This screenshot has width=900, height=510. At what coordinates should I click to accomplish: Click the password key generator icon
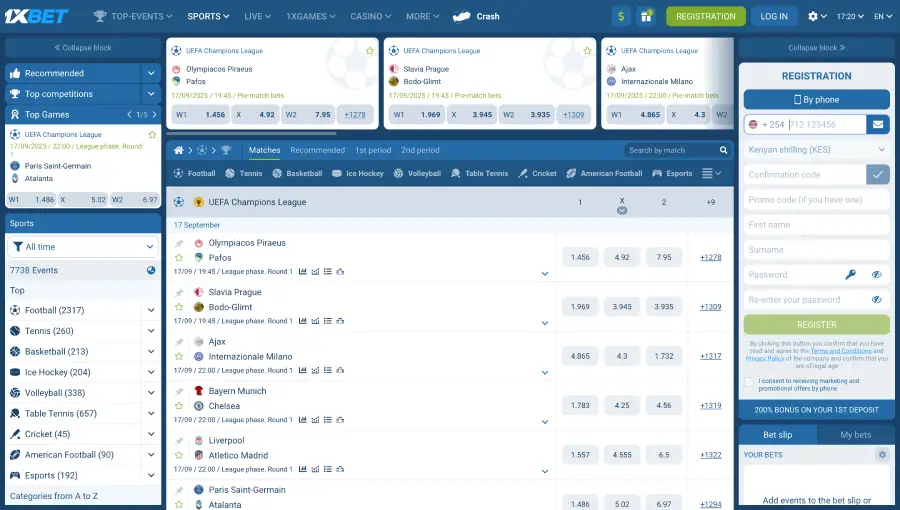(851, 275)
